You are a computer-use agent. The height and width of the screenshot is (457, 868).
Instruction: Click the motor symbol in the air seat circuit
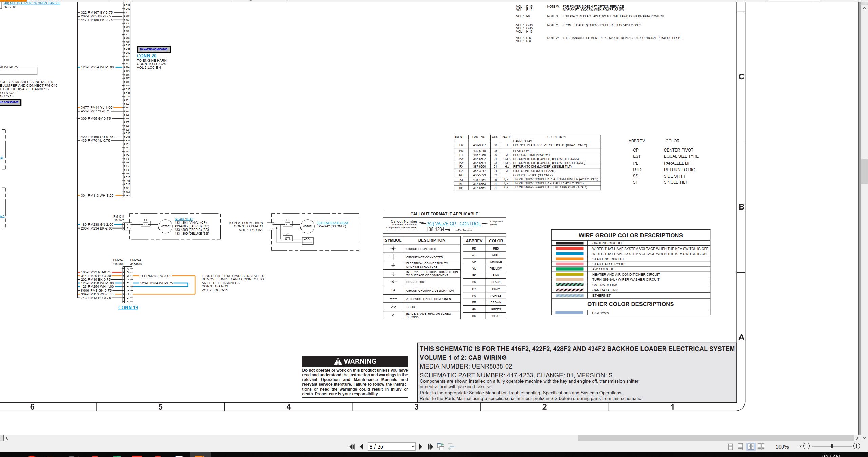[165, 226]
